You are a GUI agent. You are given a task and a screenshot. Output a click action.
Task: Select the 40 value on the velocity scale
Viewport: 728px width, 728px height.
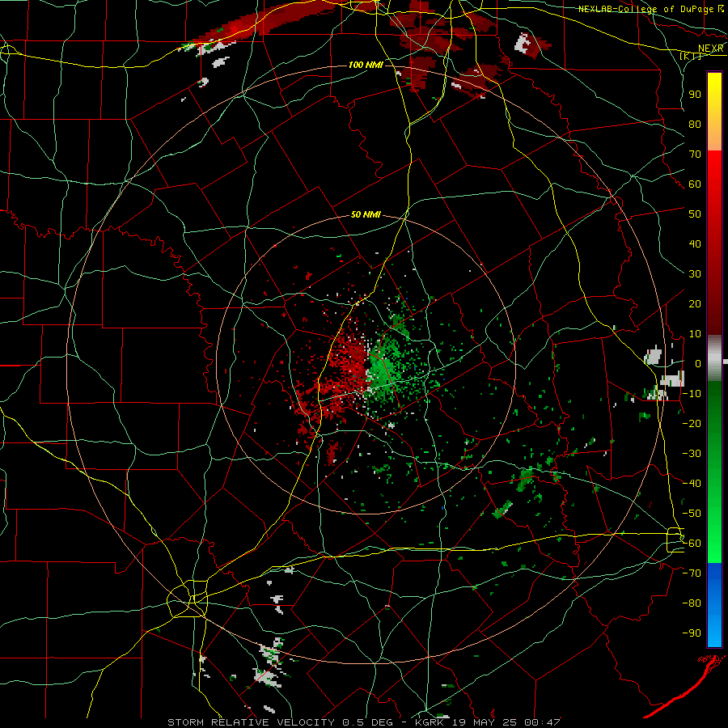pos(695,243)
